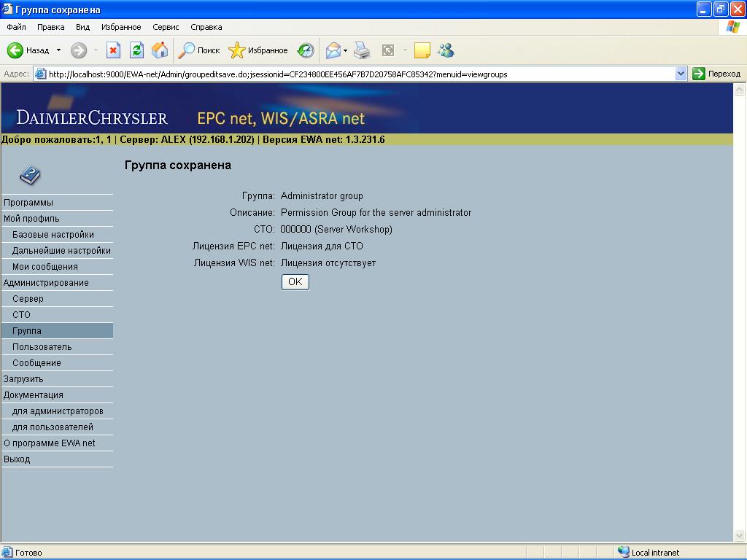Open the Избранное menu in menu bar
The width and height of the screenshot is (747, 560).
pos(121,27)
